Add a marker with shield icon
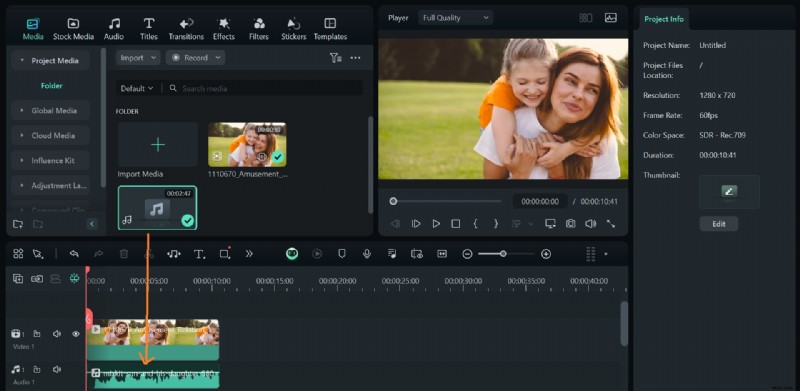The image size is (800, 391). [342, 254]
